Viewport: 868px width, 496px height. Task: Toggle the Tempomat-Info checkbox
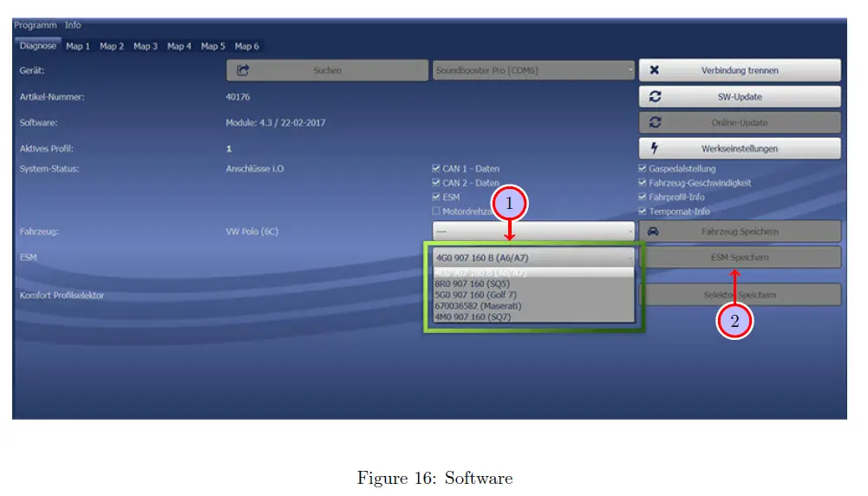click(x=643, y=211)
